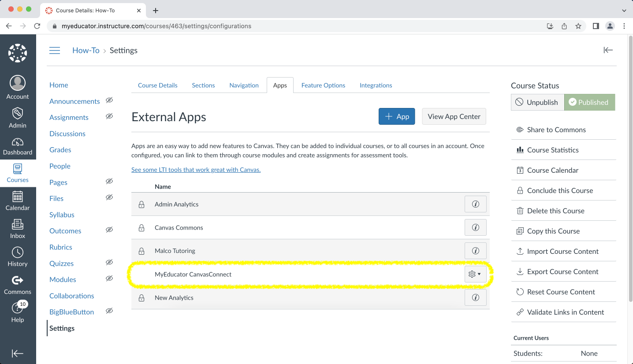Click View App Center button
Screen dimensions: 633x364
tap(454, 116)
